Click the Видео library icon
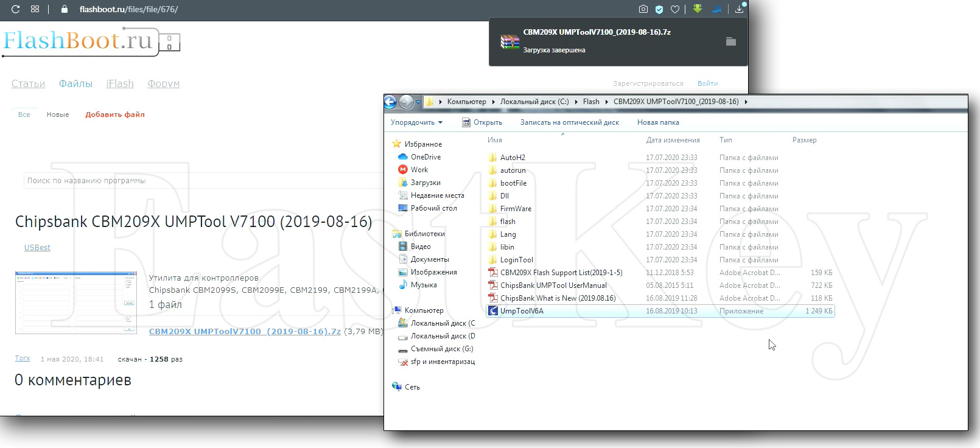 tap(403, 247)
